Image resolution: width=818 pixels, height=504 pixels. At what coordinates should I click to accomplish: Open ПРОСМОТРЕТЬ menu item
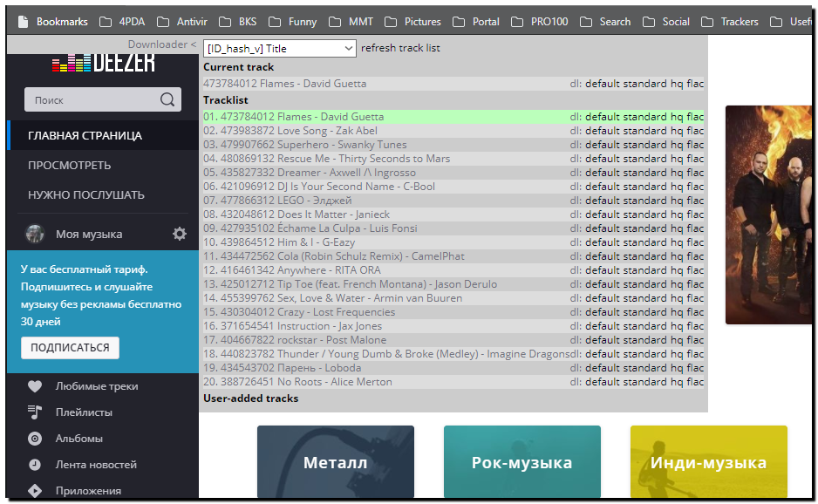coord(70,166)
